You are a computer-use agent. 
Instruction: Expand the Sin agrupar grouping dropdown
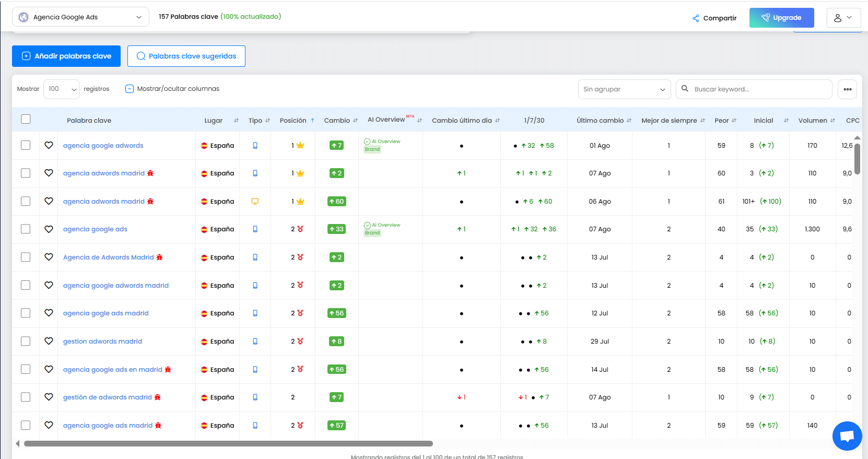(x=624, y=89)
